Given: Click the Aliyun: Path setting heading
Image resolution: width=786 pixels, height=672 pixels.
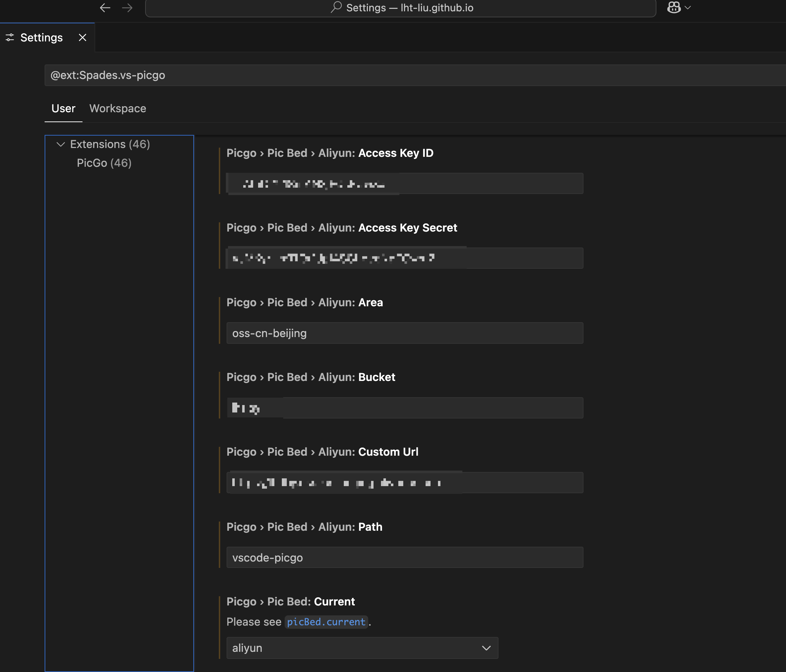Looking at the screenshot, I should tap(304, 527).
